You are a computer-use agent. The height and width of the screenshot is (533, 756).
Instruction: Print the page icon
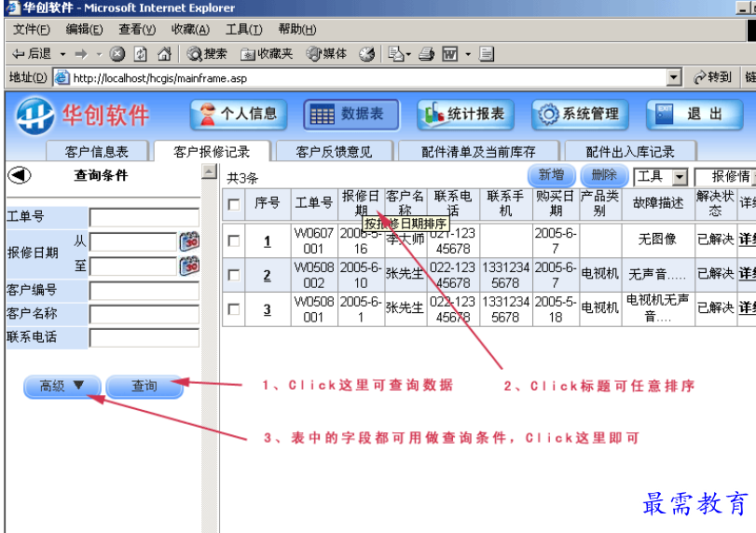(426, 54)
